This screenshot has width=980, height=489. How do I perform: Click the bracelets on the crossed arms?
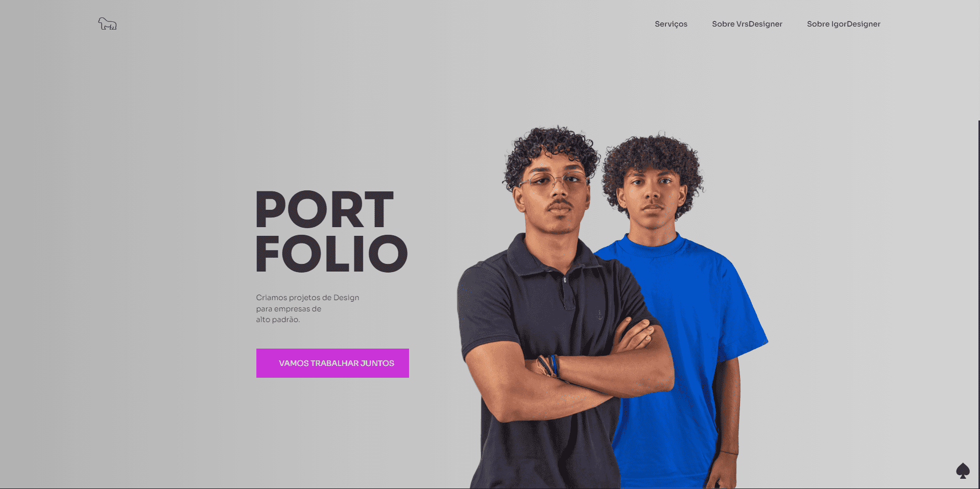coord(548,365)
